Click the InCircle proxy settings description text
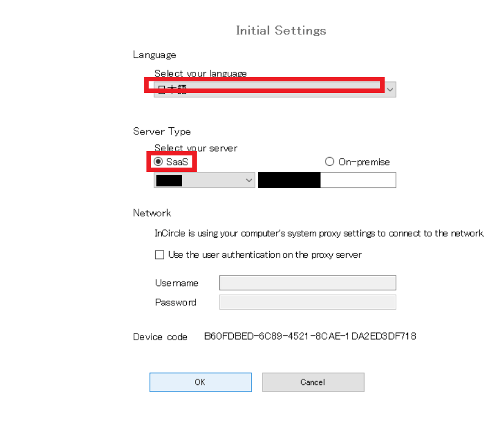The width and height of the screenshot is (504, 422). coord(319,233)
